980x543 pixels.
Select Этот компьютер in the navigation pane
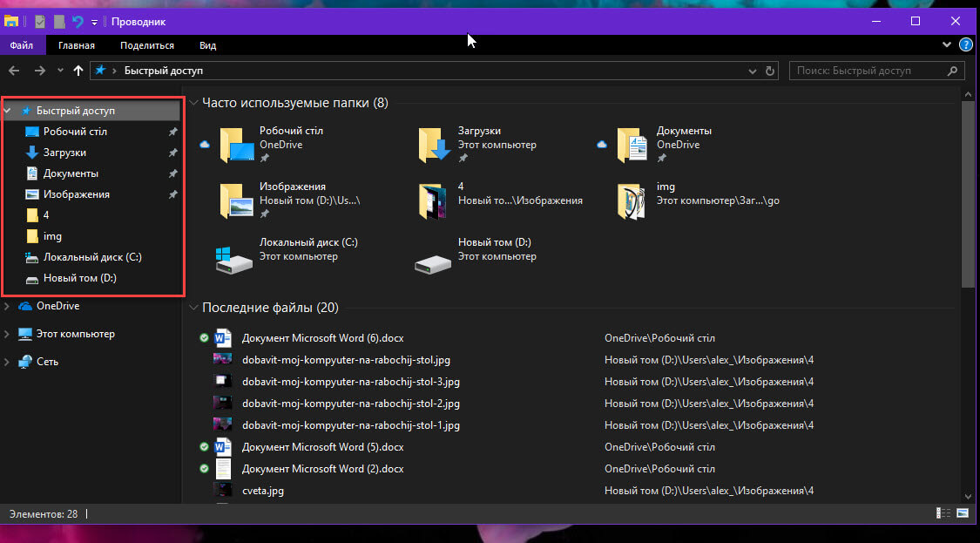(x=75, y=334)
